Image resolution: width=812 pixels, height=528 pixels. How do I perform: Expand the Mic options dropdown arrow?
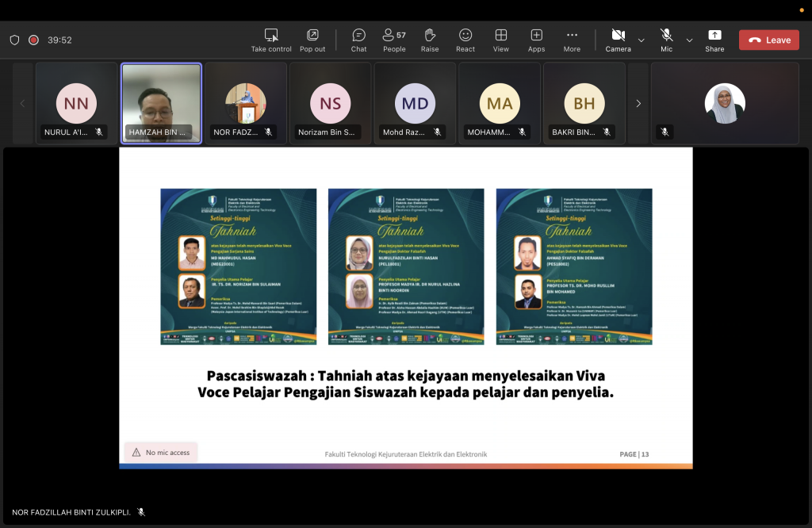(689, 40)
